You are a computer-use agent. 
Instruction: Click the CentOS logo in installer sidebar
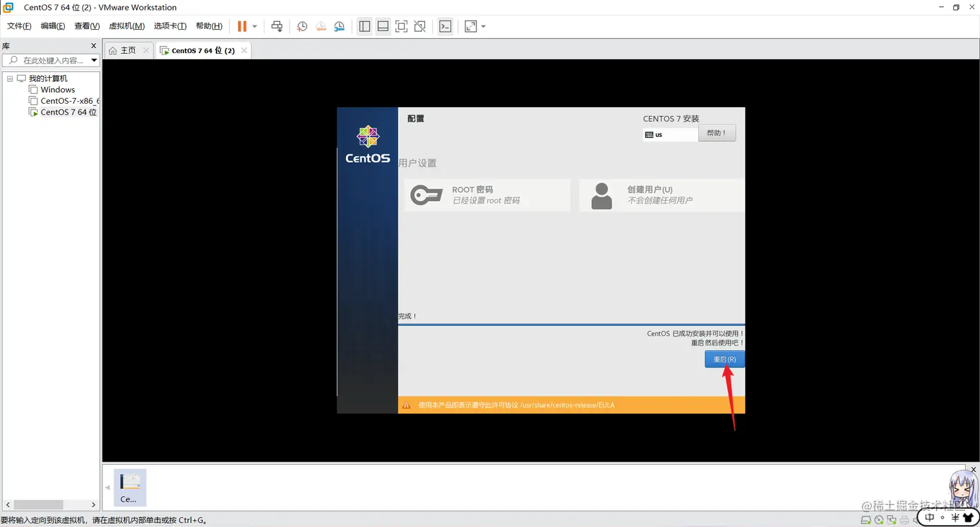coord(367,145)
